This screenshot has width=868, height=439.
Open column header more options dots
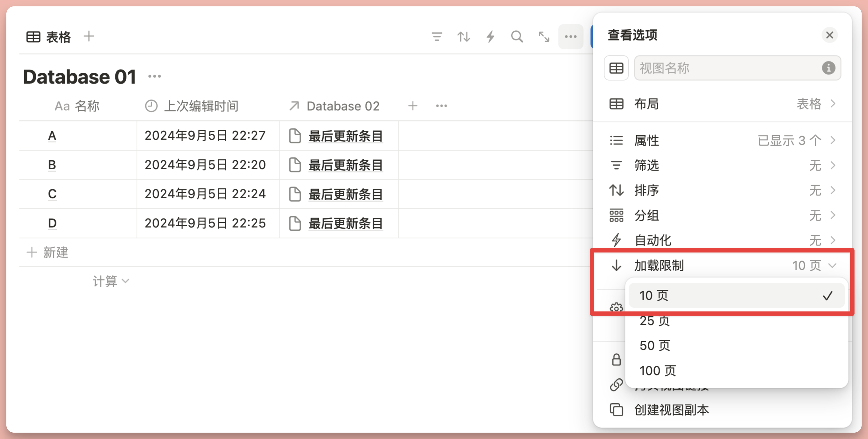coord(441,106)
